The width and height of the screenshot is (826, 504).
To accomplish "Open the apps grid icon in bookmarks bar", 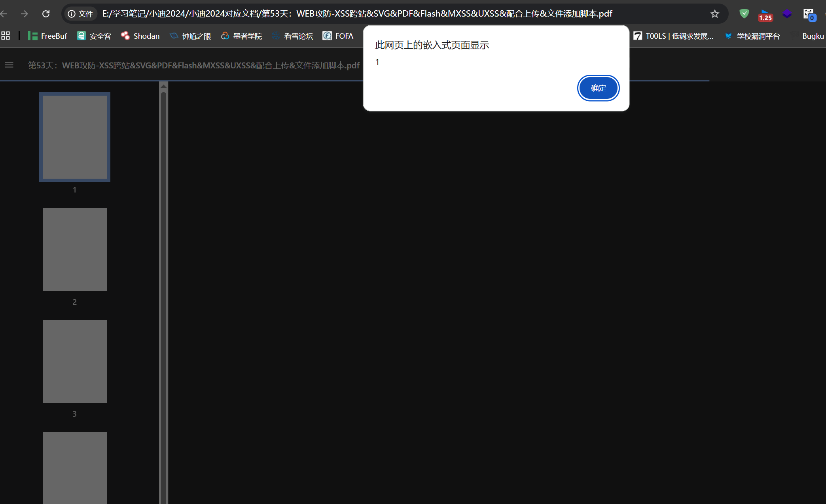I will (x=6, y=36).
